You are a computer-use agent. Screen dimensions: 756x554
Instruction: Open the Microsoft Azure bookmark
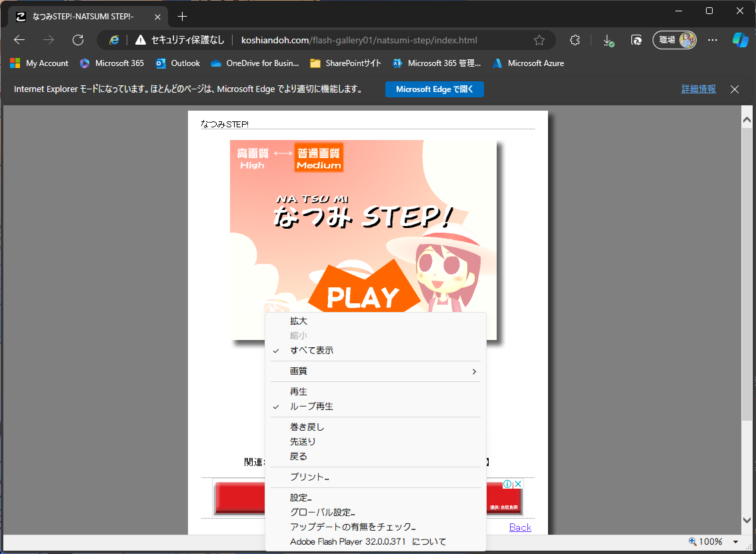(528, 63)
